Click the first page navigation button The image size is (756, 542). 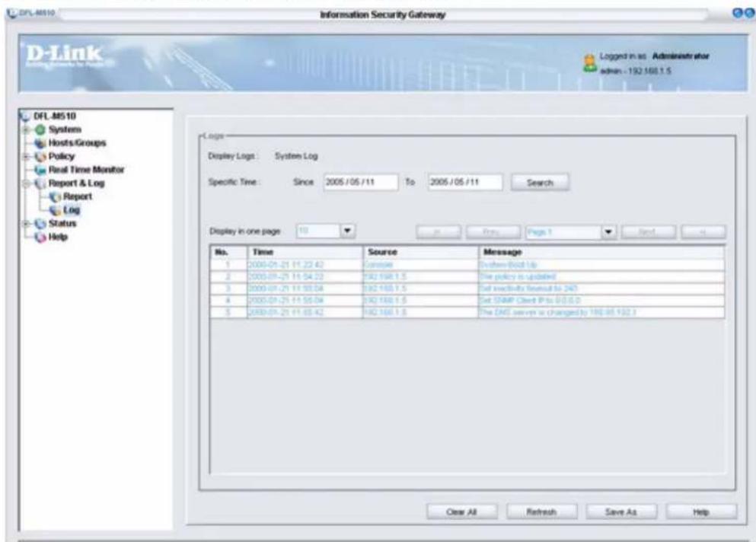point(439,232)
